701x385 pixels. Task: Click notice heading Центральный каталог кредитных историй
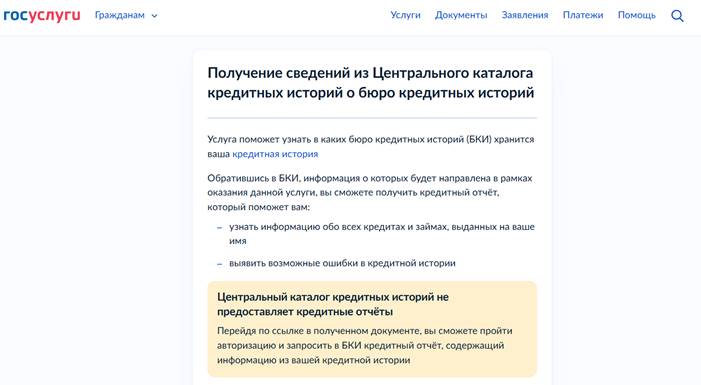point(333,304)
